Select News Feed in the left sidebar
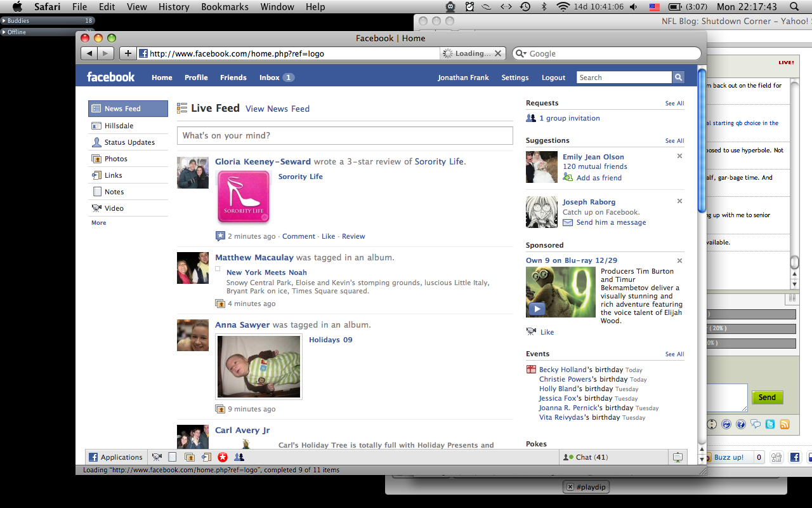This screenshot has width=812, height=508. pyautogui.click(x=128, y=109)
